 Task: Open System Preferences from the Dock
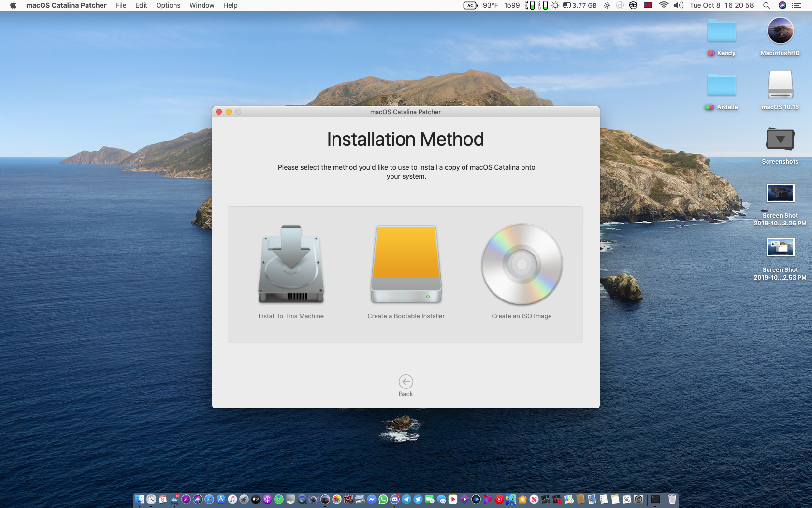(638, 499)
